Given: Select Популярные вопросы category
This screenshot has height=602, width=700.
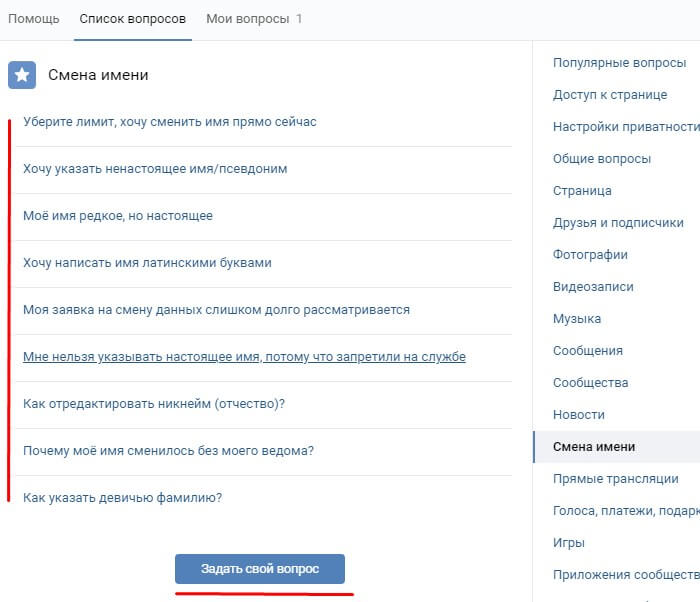Looking at the screenshot, I should [x=619, y=63].
